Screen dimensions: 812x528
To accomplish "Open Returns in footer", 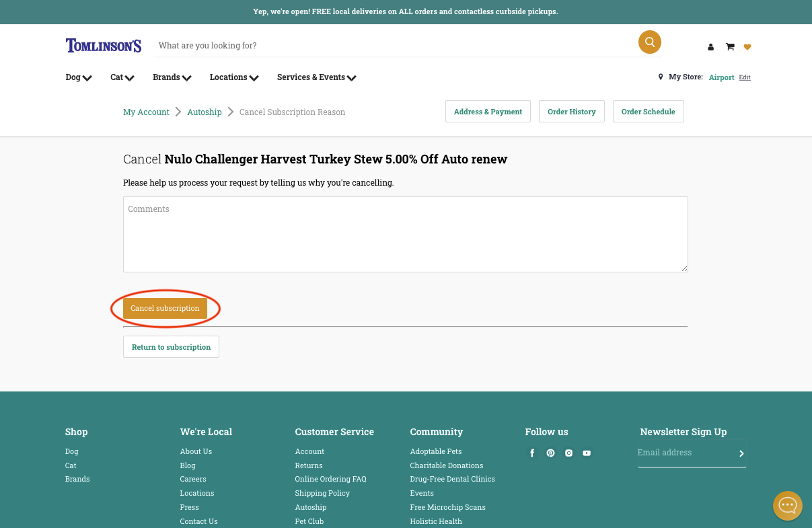I will tap(309, 465).
